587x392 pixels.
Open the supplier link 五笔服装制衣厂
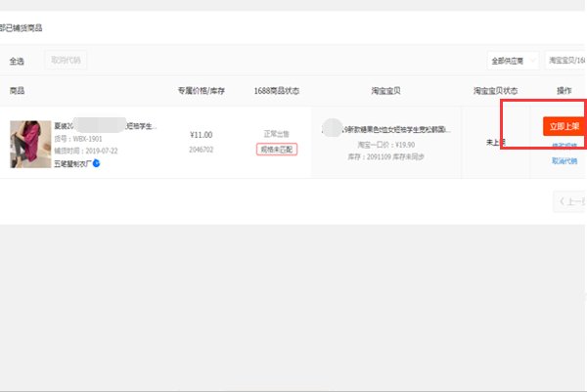(72, 163)
